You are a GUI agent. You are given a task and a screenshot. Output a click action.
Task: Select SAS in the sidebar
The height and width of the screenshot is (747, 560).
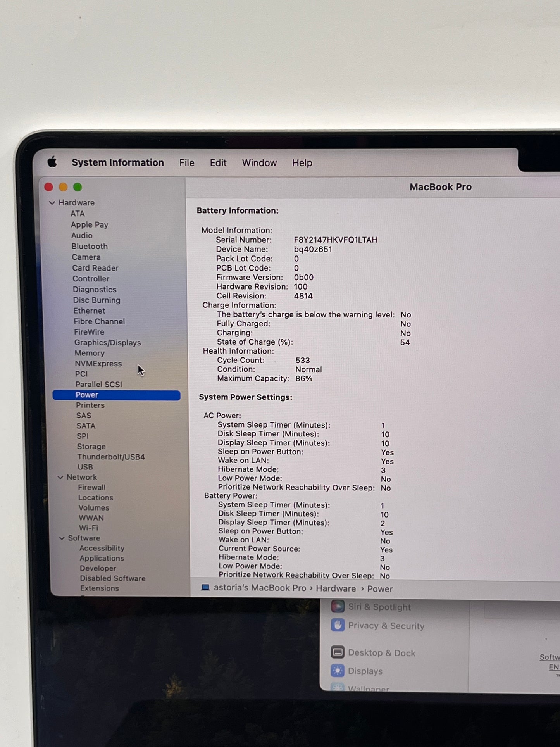[x=84, y=416]
